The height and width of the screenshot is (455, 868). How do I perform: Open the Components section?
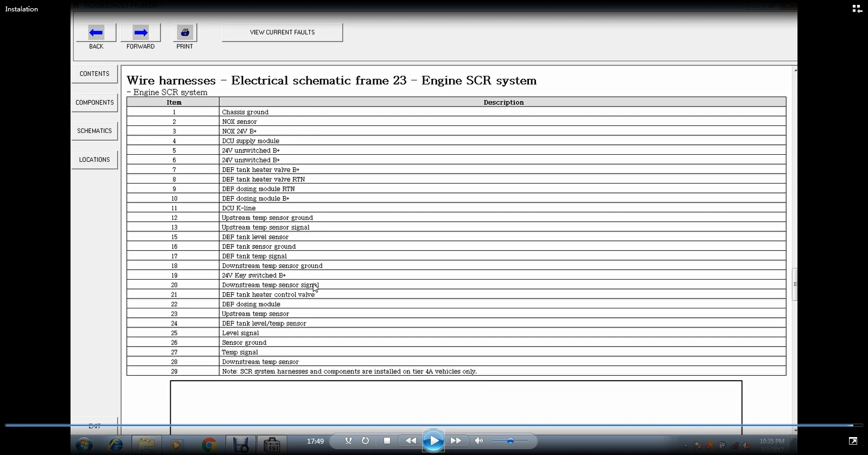coord(94,103)
